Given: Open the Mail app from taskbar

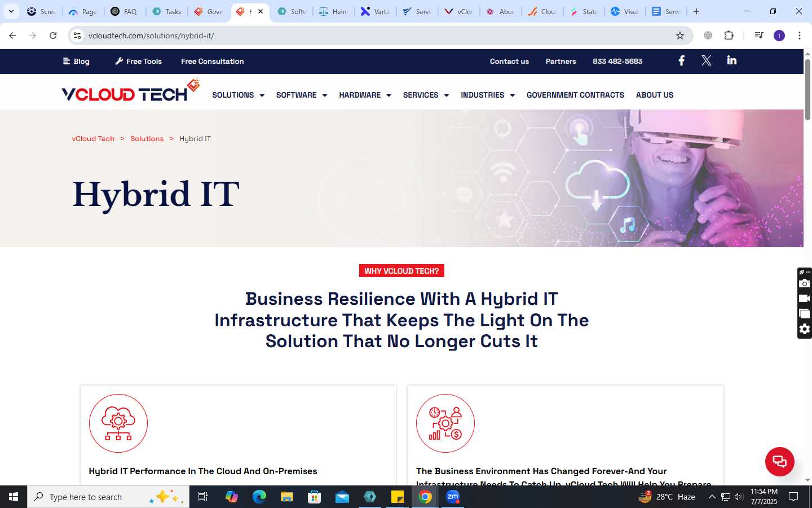Looking at the screenshot, I should (342, 497).
